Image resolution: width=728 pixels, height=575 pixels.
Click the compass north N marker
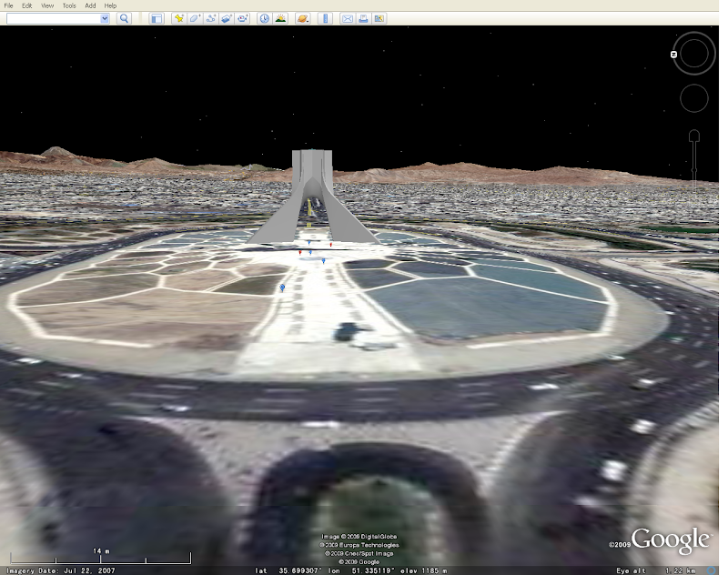click(673, 55)
